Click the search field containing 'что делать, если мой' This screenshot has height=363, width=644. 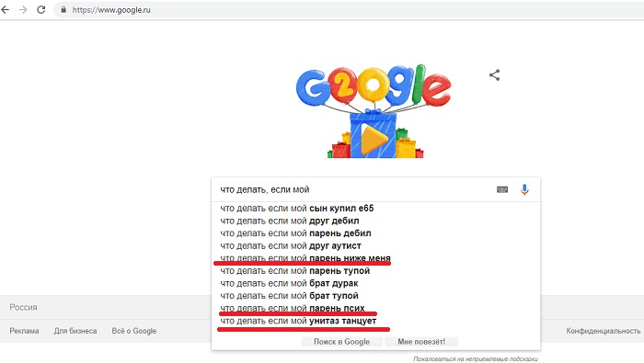353,189
